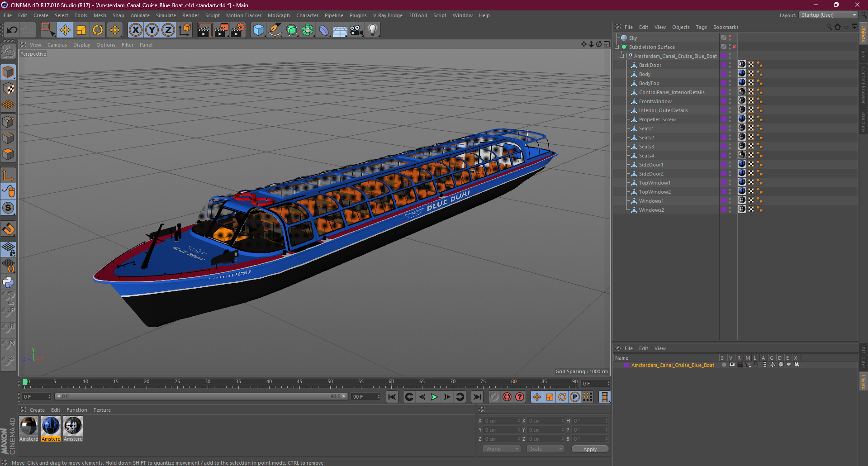
Task: Open the Array modeling objects icon
Action: [308, 30]
